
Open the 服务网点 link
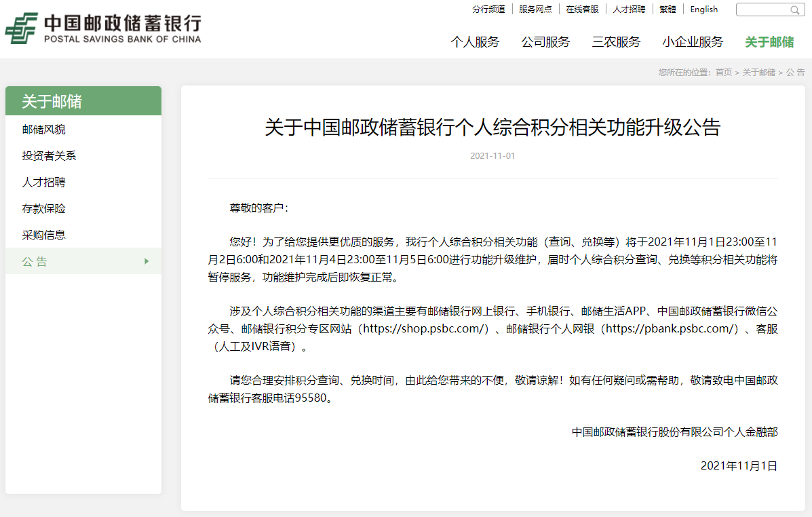[x=535, y=9]
